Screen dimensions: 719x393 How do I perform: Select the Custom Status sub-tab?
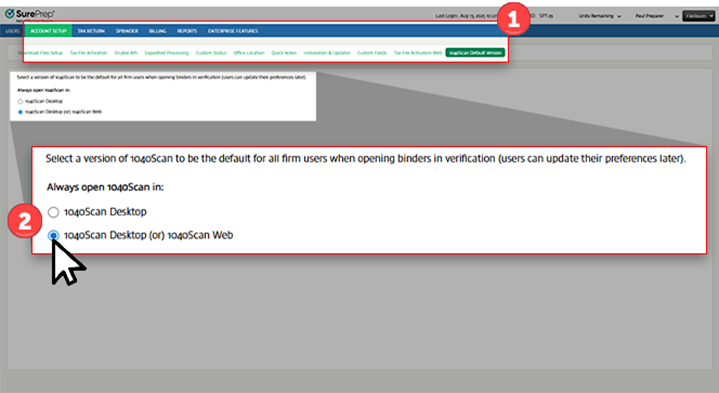[211, 53]
